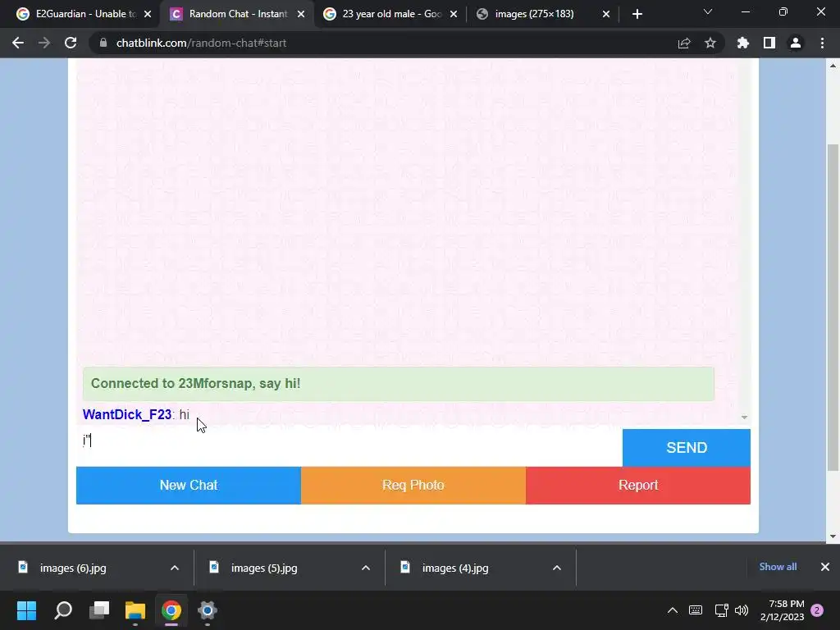This screenshot has height=630, width=840.
Task: Click the WantDick_F23 username
Action: (x=127, y=414)
